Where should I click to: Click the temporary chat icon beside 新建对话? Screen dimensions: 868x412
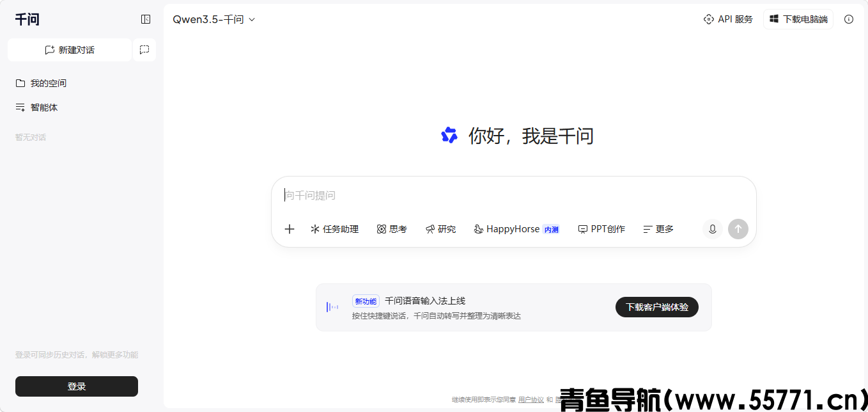pyautogui.click(x=144, y=50)
